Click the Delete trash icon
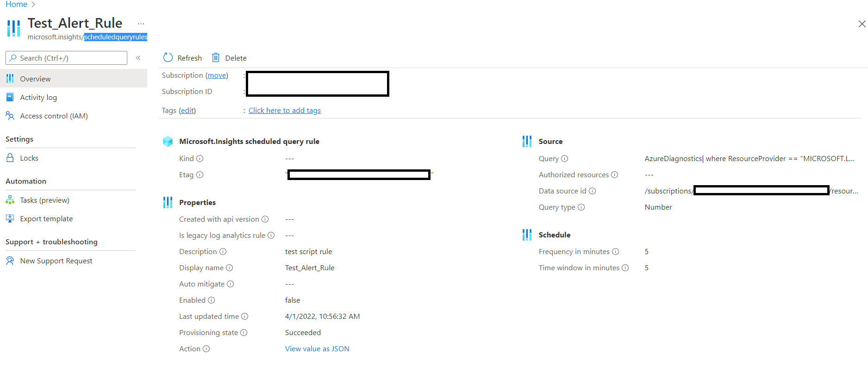868x367 pixels. click(216, 57)
